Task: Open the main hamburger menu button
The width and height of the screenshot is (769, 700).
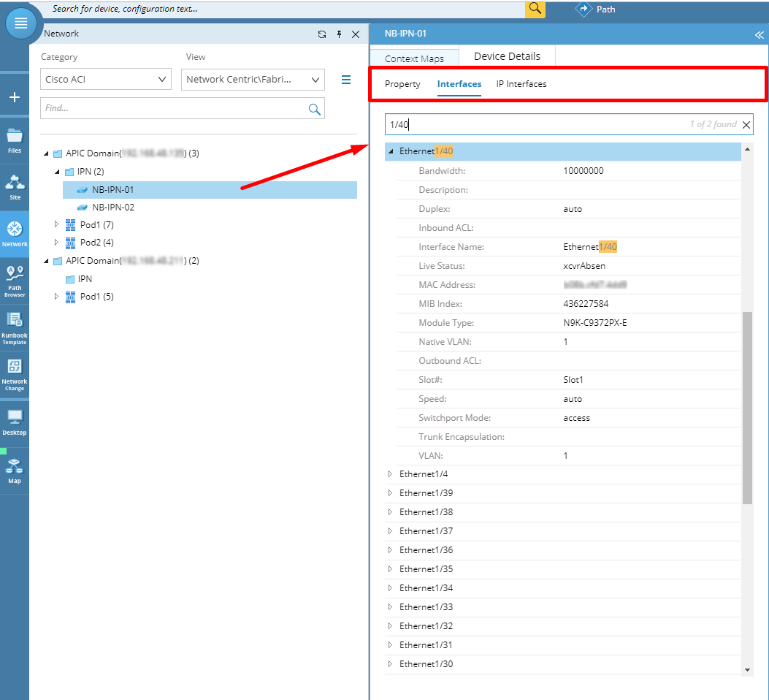Action: (20, 23)
